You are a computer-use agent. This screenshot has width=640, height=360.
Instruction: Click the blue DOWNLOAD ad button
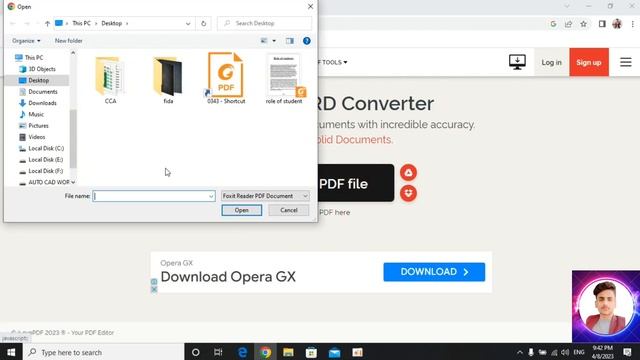434,272
